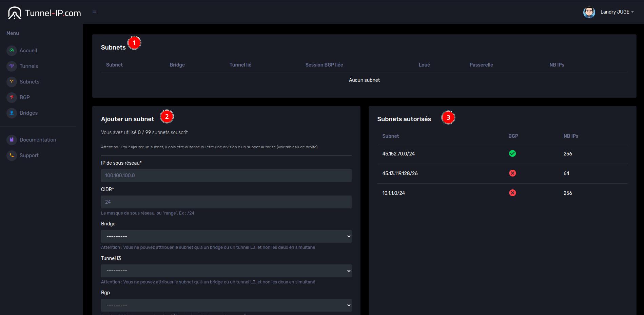Click the Tunnel-IP.com logo
Viewport: 644px width, 315px height.
tap(44, 13)
